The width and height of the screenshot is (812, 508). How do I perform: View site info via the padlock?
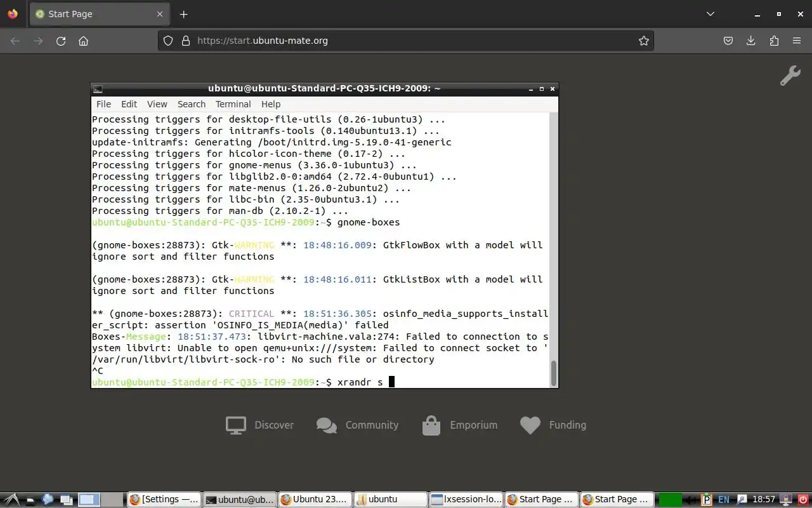(x=186, y=41)
